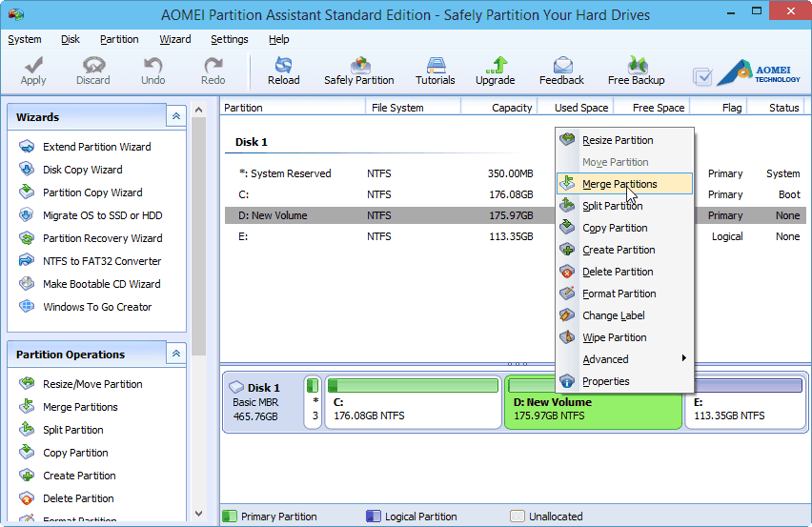Select Copy Partition in context menu
The image size is (812, 527).
[x=624, y=228]
